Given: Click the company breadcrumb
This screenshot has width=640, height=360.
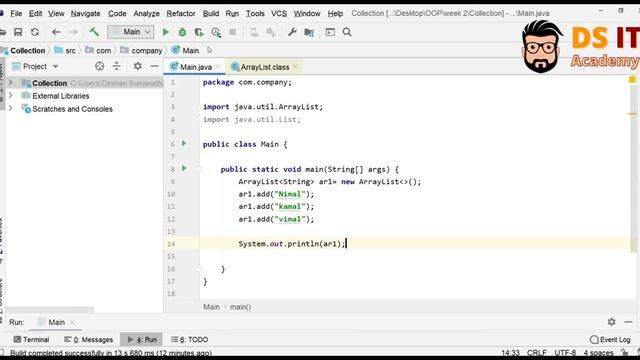Looking at the screenshot, I should [x=142, y=51].
